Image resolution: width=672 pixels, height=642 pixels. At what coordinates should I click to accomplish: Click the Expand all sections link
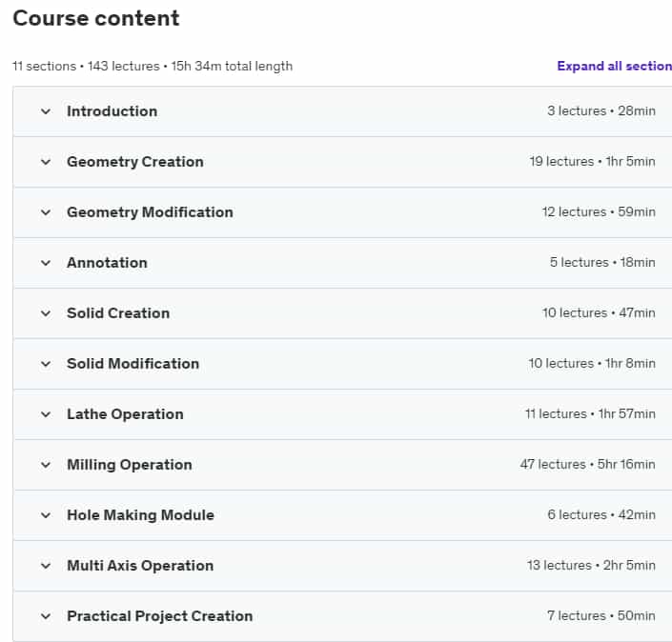coord(614,66)
